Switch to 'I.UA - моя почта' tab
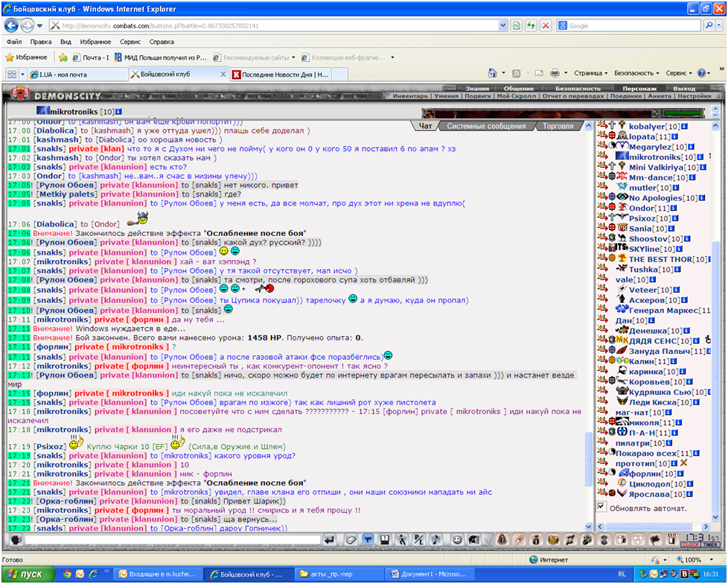The width and height of the screenshot is (728, 584). click(x=77, y=74)
